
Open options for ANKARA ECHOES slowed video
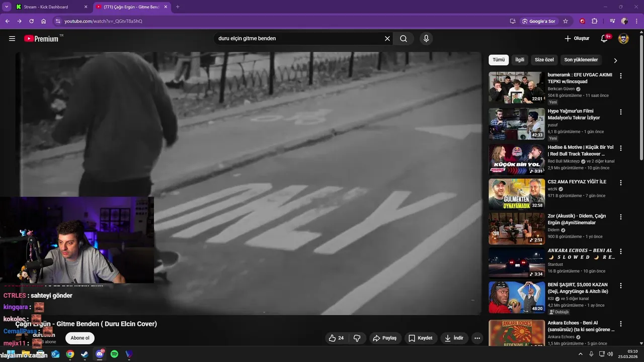(x=620, y=251)
